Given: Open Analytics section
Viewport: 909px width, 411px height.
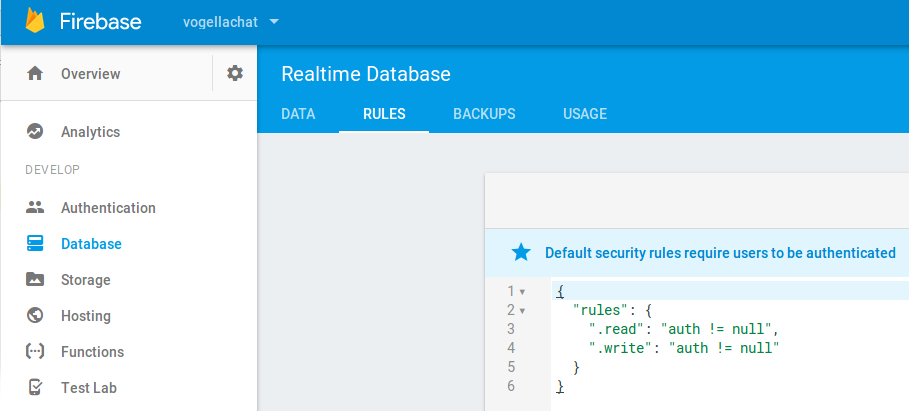Looking at the screenshot, I should click(x=90, y=132).
